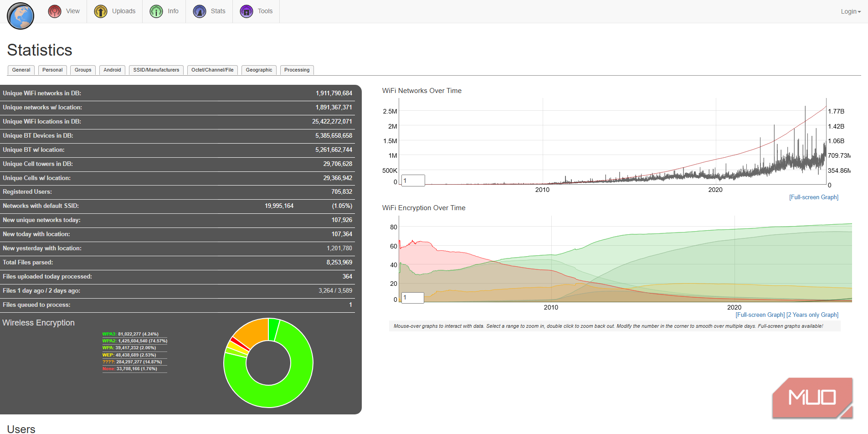This screenshot has width=868, height=434.
Task: Click the WPA2 legend entry
Action: point(135,341)
